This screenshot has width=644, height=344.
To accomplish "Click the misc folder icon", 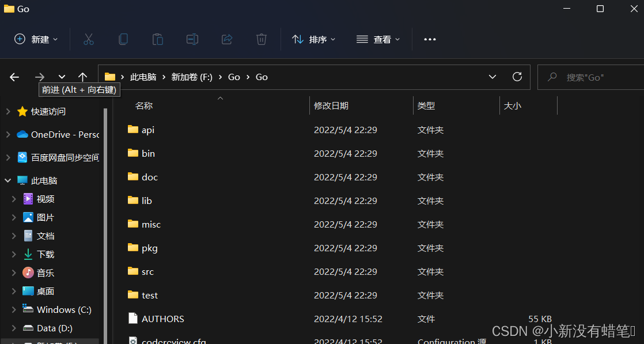I will pos(132,224).
